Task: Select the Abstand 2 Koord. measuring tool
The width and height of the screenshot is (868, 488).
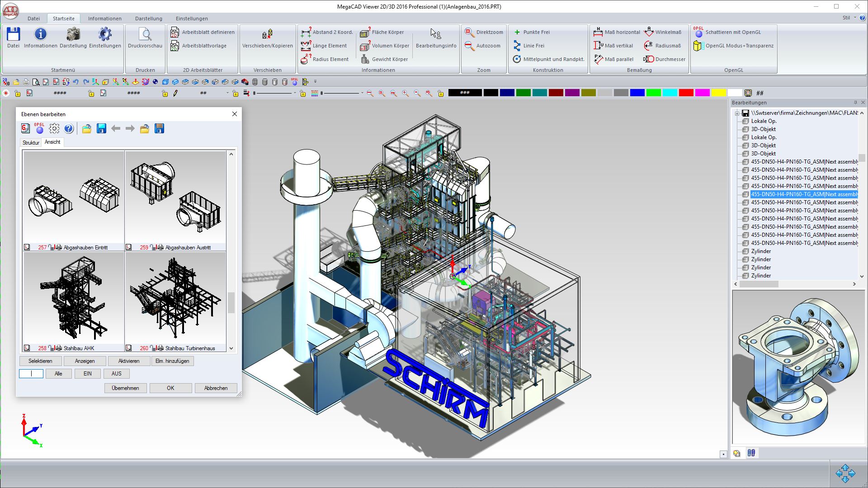Action: pyautogui.click(x=327, y=32)
